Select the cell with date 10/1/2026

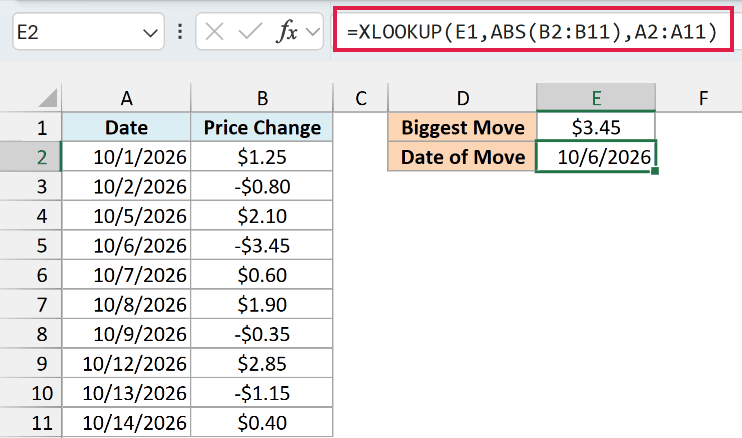pos(126,157)
